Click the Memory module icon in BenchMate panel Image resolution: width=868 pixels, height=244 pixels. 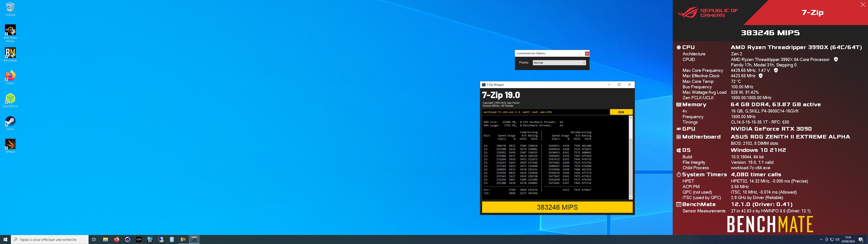point(679,104)
